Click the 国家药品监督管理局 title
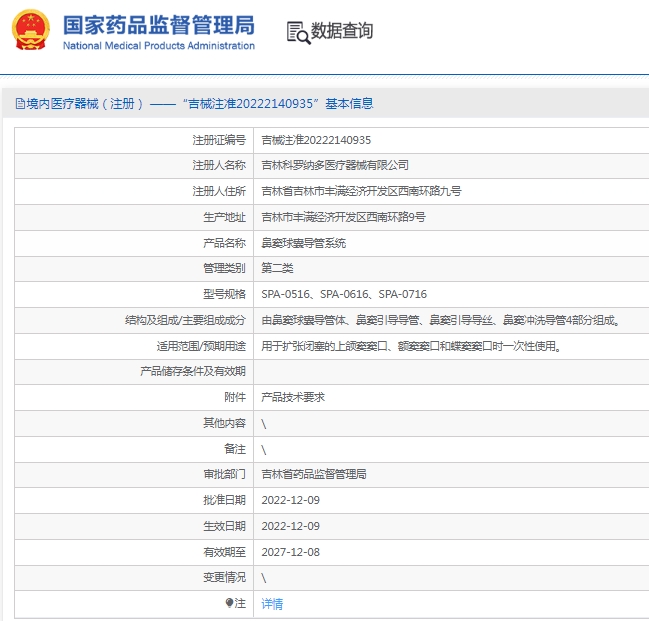 (x=159, y=25)
